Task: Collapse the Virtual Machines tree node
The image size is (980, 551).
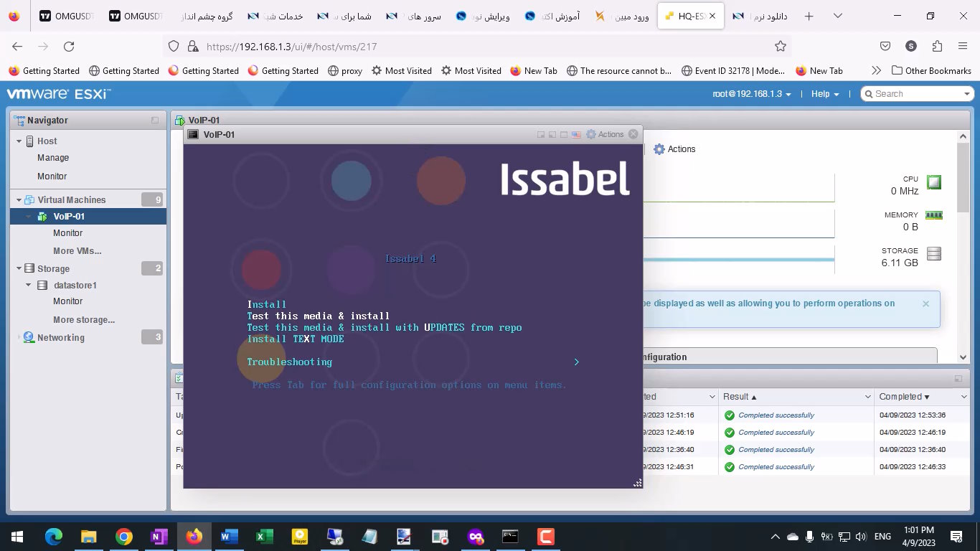Action: [19, 200]
